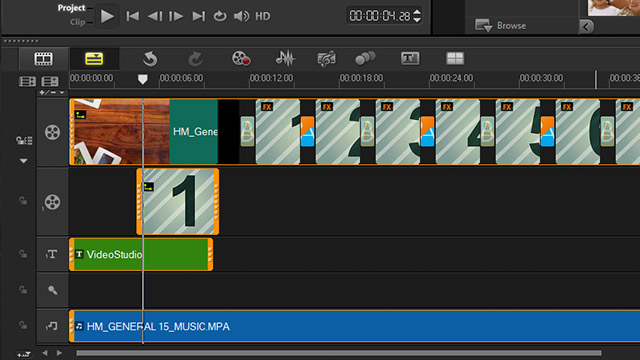Advance to the next frame
The width and height of the screenshot is (640, 360).
point(176,16)
